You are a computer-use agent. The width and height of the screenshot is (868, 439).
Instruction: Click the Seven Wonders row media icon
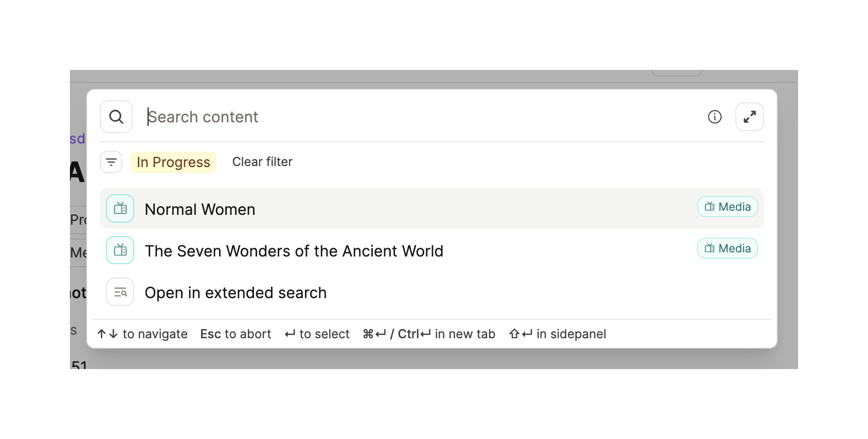(x=120, y=250)
